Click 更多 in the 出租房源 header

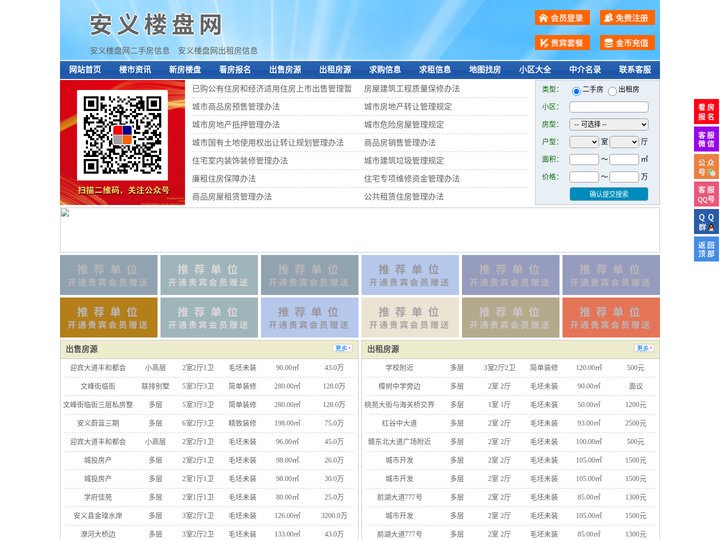click(x=644, y=349)
